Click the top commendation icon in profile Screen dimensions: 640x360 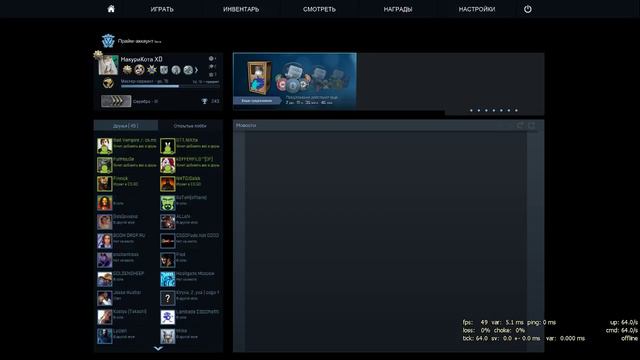pyautogui.click(x=211, y=59)
